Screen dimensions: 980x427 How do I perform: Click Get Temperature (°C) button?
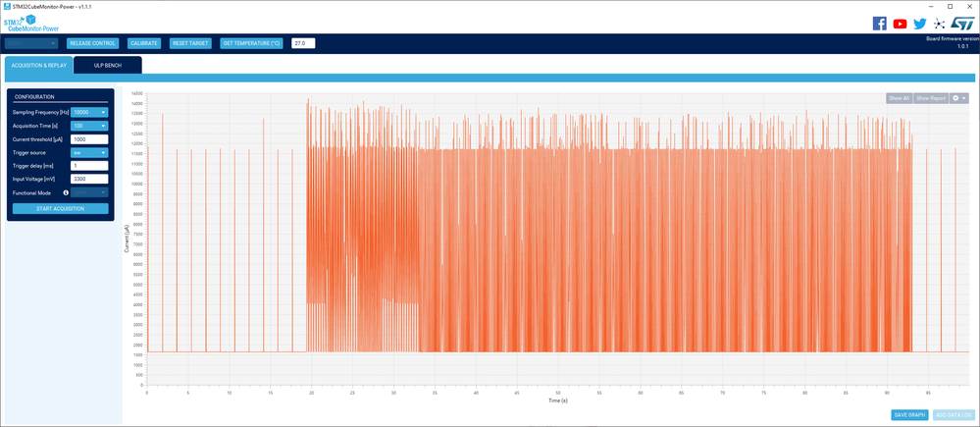(x=251, y=43)
